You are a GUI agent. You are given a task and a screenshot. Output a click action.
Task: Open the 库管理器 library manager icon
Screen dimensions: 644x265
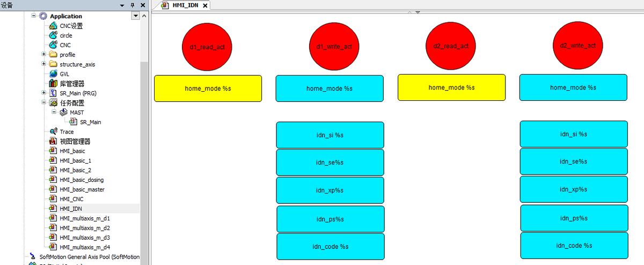pos(53,84)
